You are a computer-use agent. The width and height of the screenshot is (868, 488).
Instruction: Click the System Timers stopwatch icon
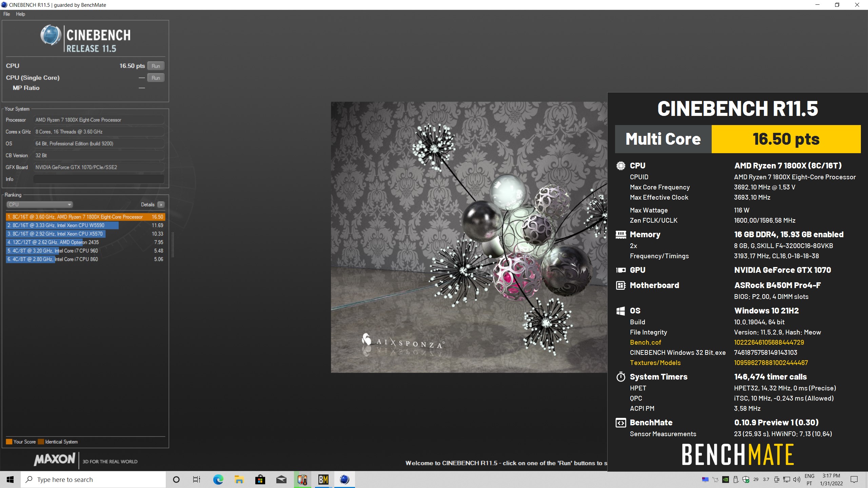[620, 377]
